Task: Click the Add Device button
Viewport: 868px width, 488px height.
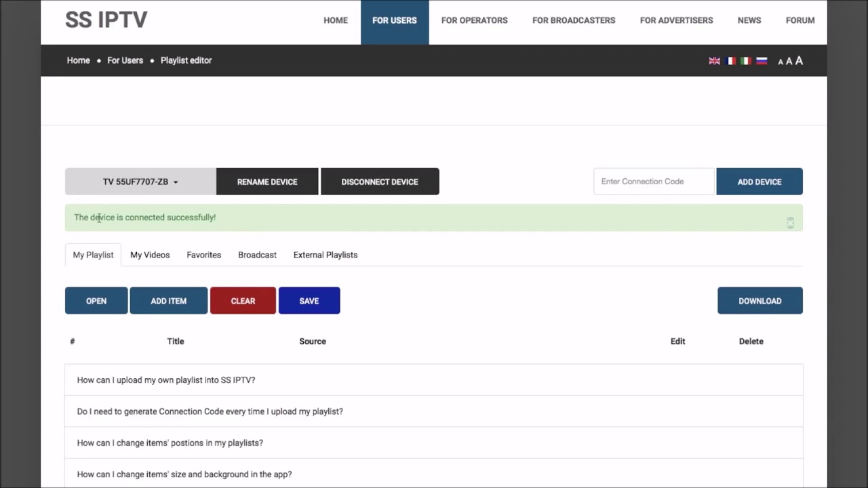Action: click(759, 182)
